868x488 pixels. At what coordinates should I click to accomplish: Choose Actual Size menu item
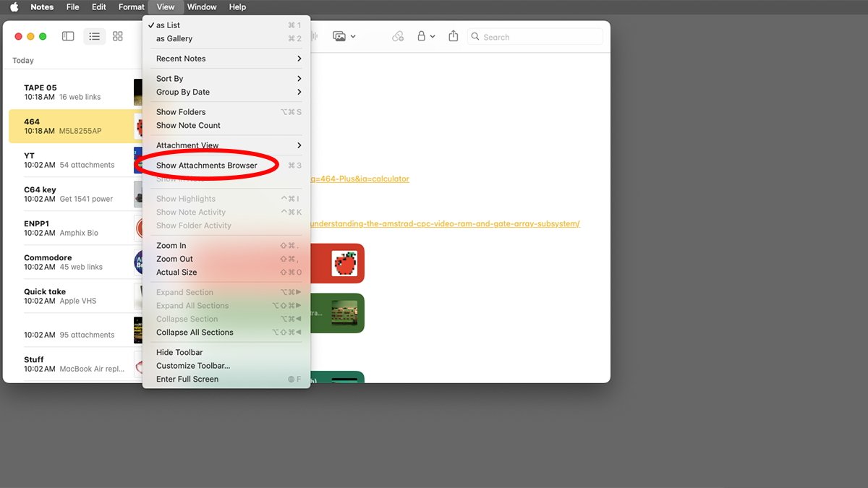(226, 273)
